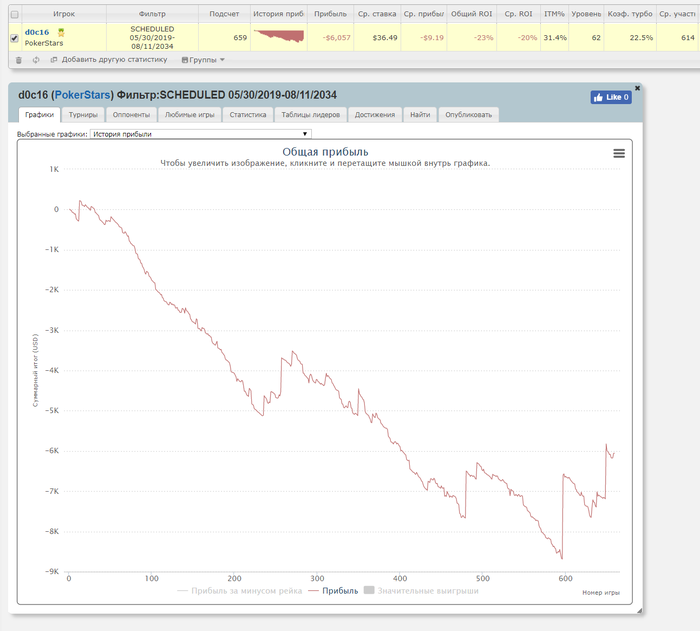Click the 31.4% ITM cell

click(x=555, y=38)
